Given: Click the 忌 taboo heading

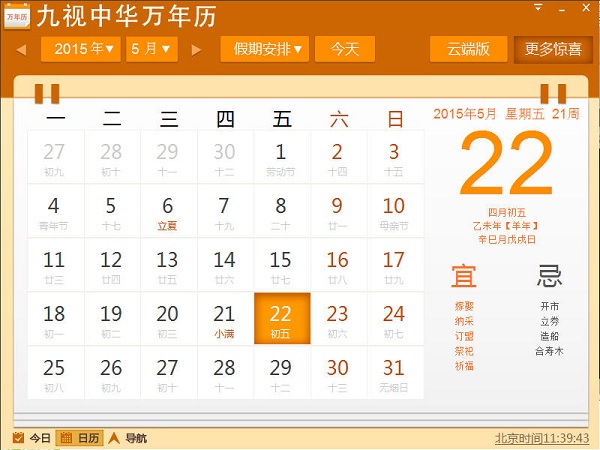Looking at the screenshot, I should [x=549, y=276].
